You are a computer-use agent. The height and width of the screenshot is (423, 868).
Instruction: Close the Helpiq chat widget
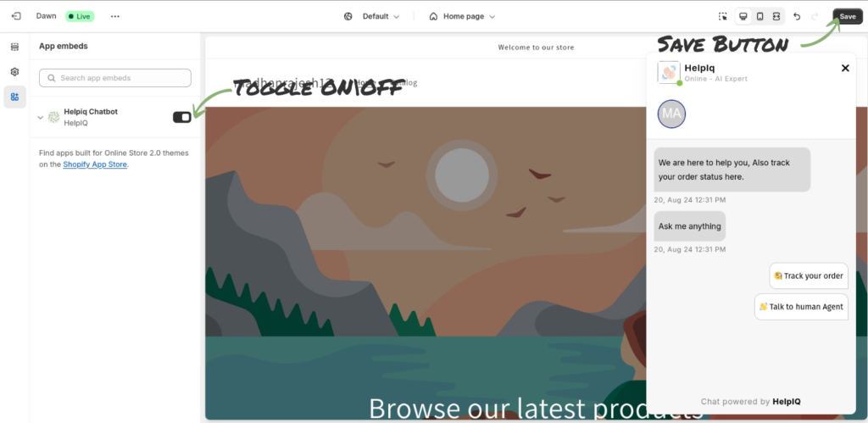tap(845, 68)
